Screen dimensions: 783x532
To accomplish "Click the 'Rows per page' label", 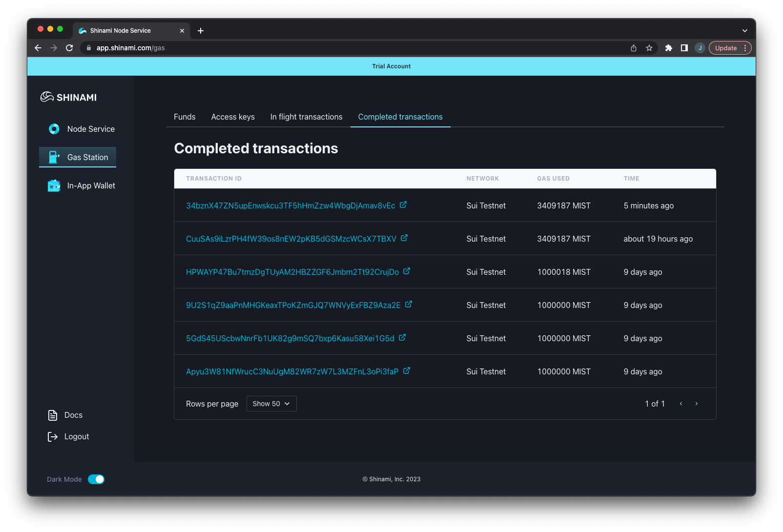I will [x=212, y=404].
